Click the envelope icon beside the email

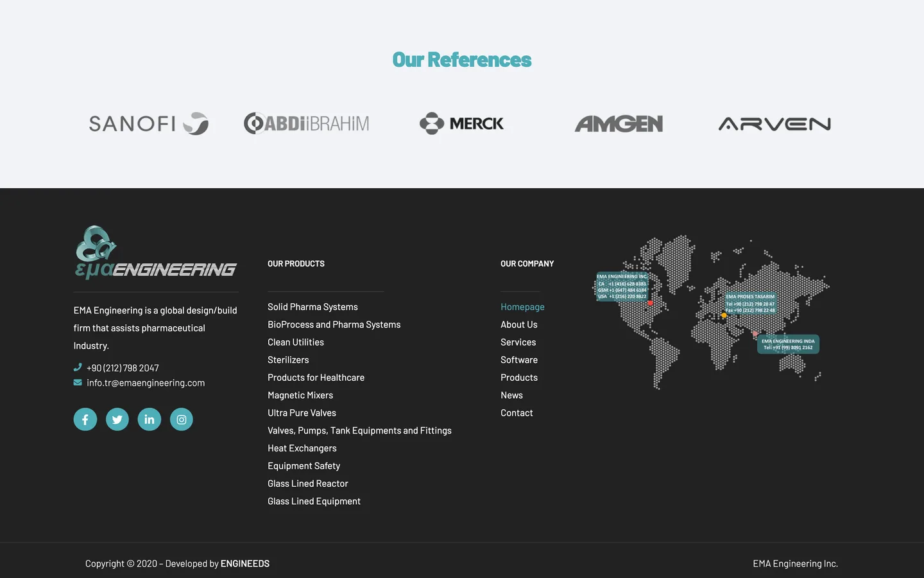click(78, 383)
